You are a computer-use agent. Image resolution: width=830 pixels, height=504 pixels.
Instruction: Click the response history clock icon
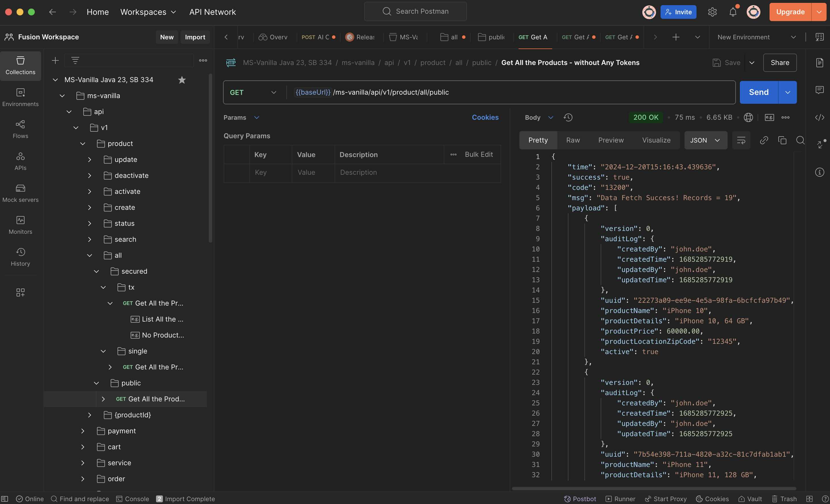(568, 117)
